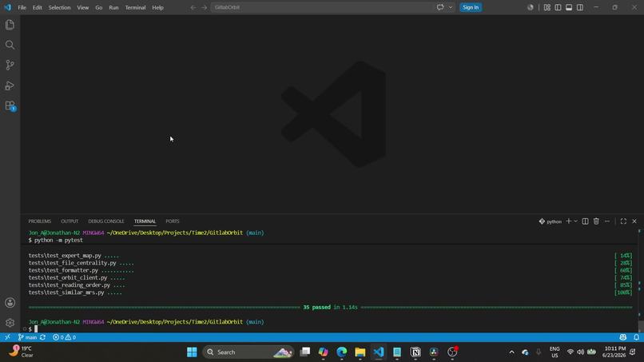Open the Extensions view
Image resolution: width=644 pixels, height=362 pixels.
(10, 106)
